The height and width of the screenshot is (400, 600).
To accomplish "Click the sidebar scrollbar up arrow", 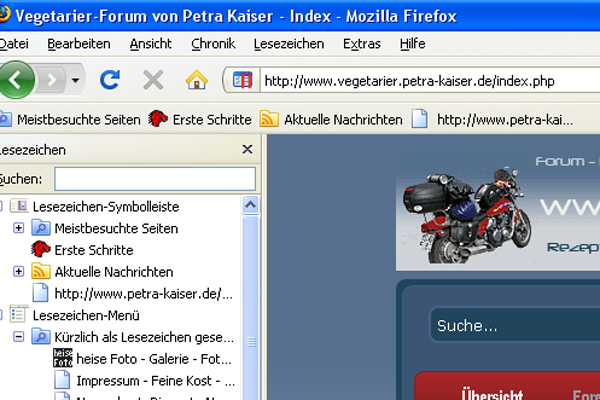I will tap(251, 206).
